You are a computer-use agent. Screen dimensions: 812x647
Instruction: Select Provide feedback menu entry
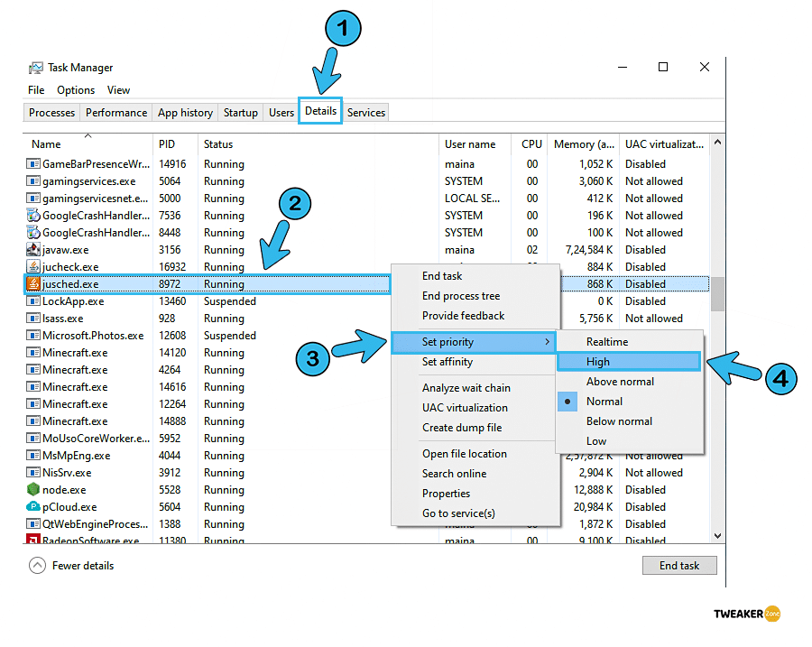475,316
